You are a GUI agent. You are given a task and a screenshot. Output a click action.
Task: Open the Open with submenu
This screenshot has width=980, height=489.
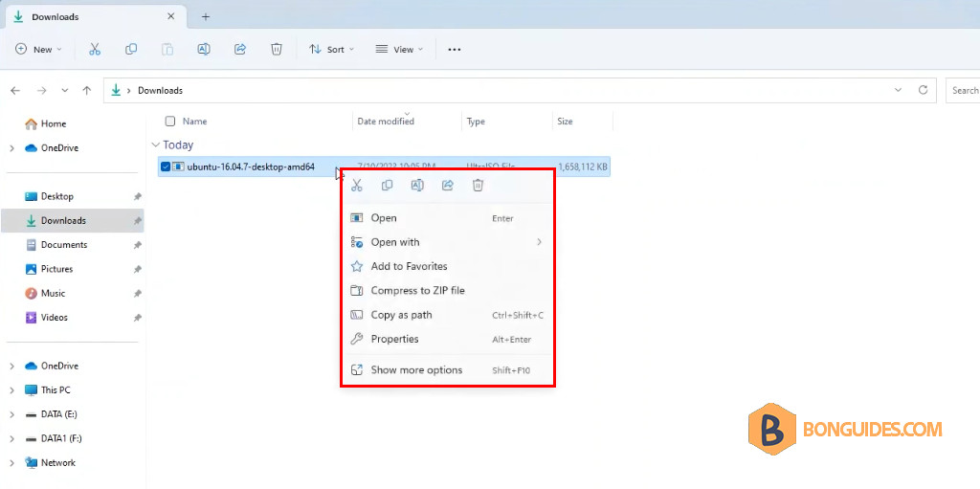pos(448,242)
